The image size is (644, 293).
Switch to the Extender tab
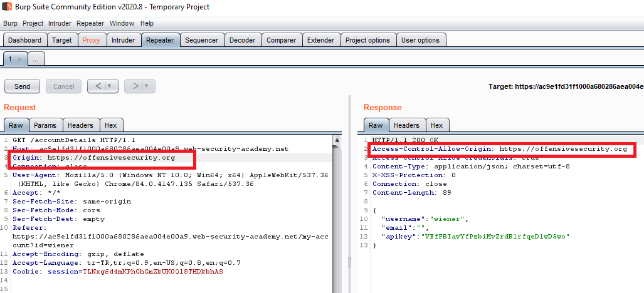tap(321, 40)
